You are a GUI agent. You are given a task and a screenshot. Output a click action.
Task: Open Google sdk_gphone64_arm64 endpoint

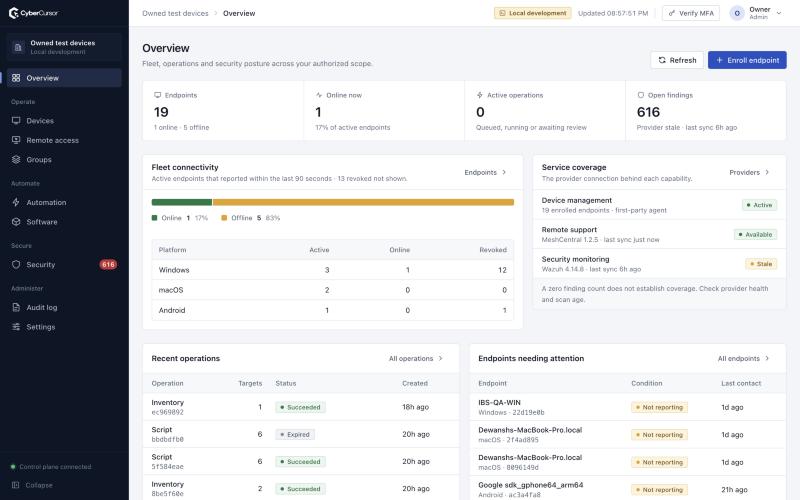628,489
